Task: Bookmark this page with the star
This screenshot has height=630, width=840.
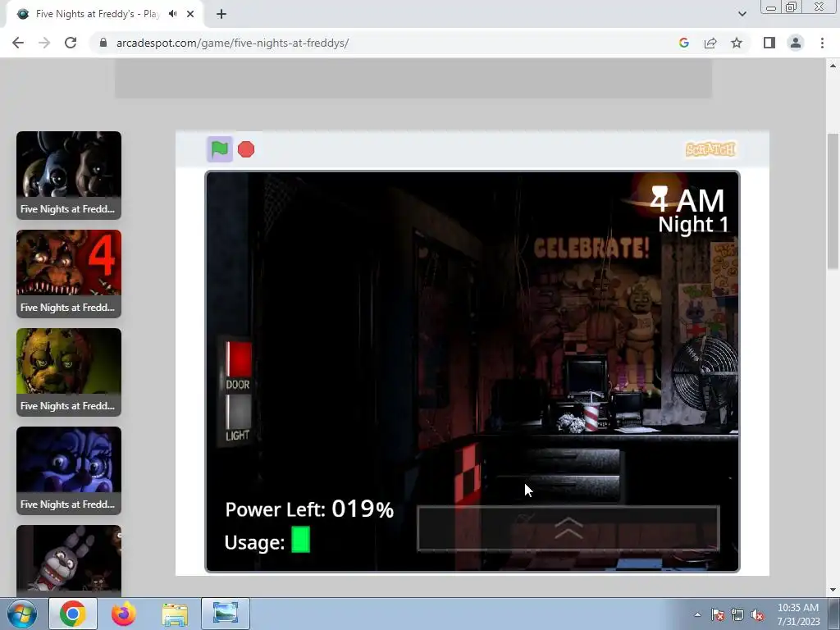Action: 737,43
